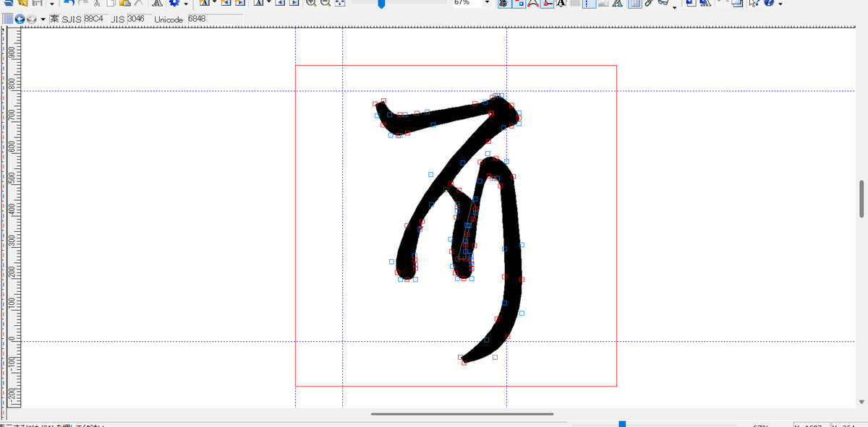This screenshot has height=427, width=868.
Task: Click the vertical scrollbar thumb on right
Action: tap(861, 199)
